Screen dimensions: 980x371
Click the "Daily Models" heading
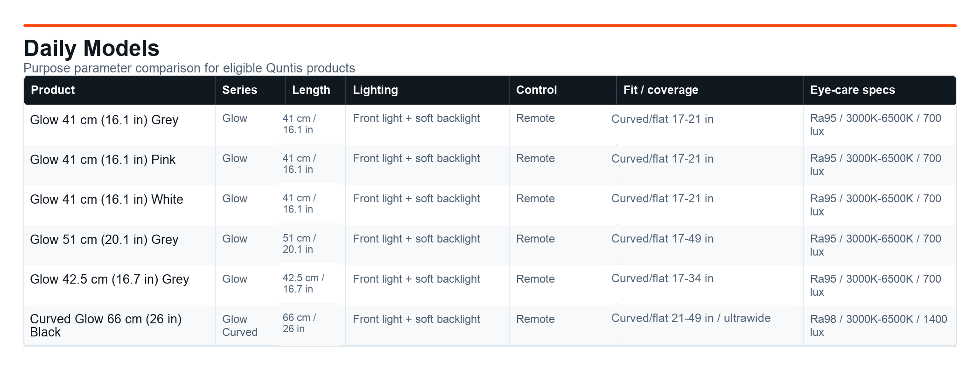(91, 48)
